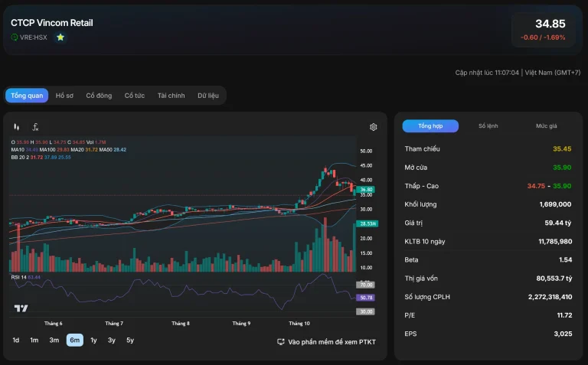Open chart settings gear icon
Image resolution: width=588 pixels, height=365 pixels.
pyautogui.click(x=373, y=127)
